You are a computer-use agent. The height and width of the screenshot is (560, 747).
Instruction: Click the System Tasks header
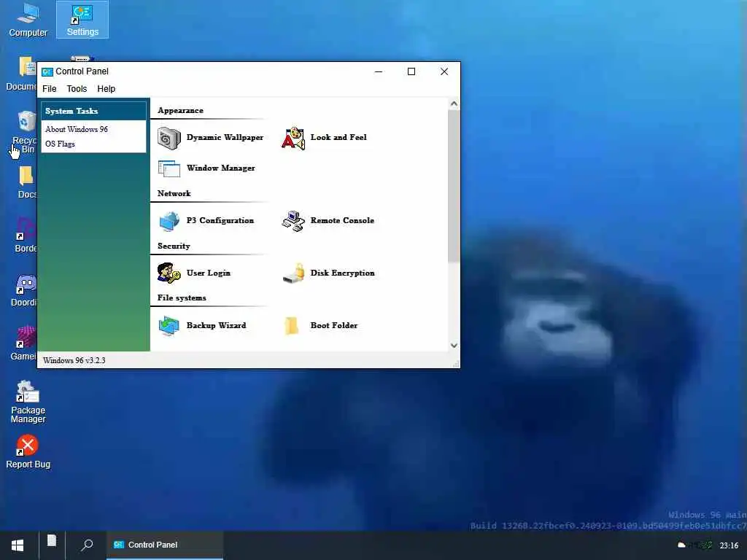tap(94, 111)
